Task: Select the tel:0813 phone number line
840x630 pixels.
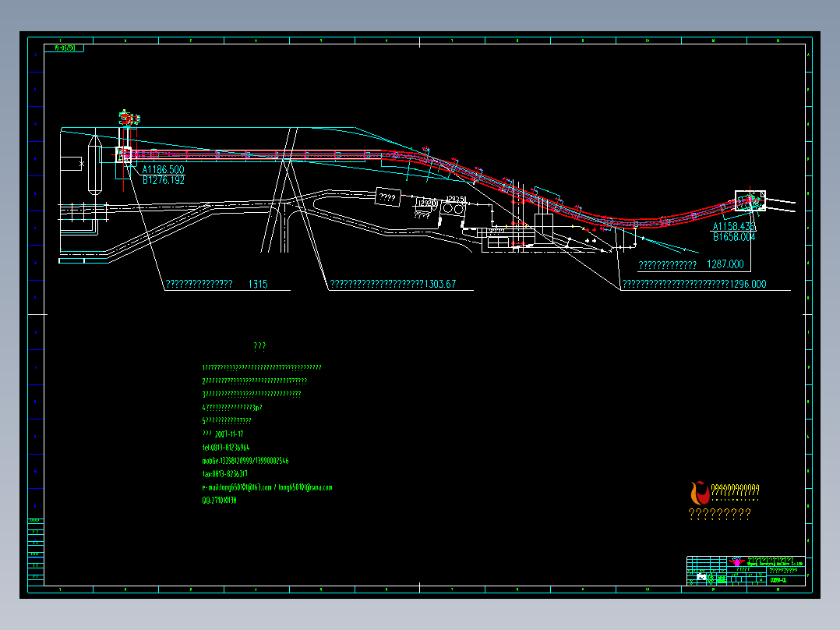Action: [225, 448]
